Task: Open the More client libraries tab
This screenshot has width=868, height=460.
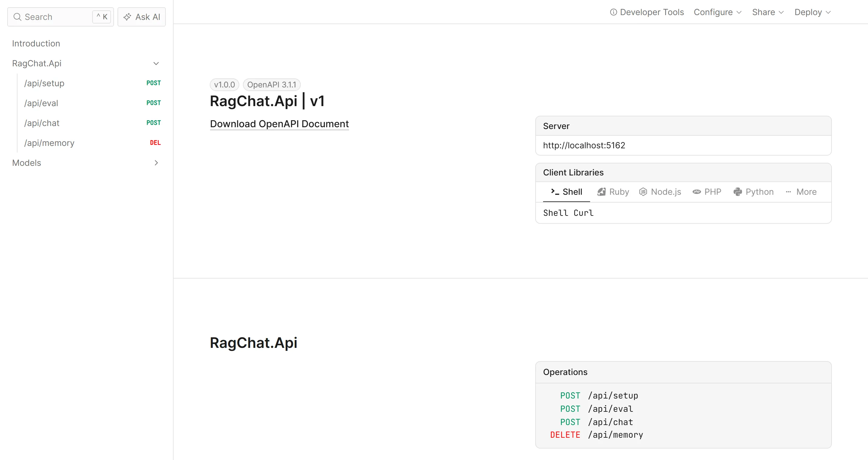Action: click(801, 192)
